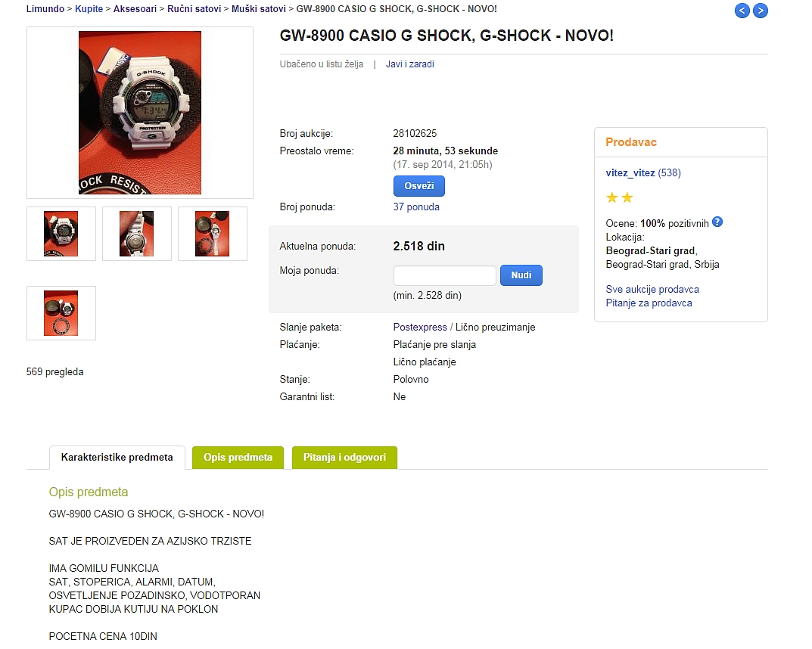Screen dimensions: 812x649
Task: Click Javi i zaradi link
Action: (x=409, y=64)
